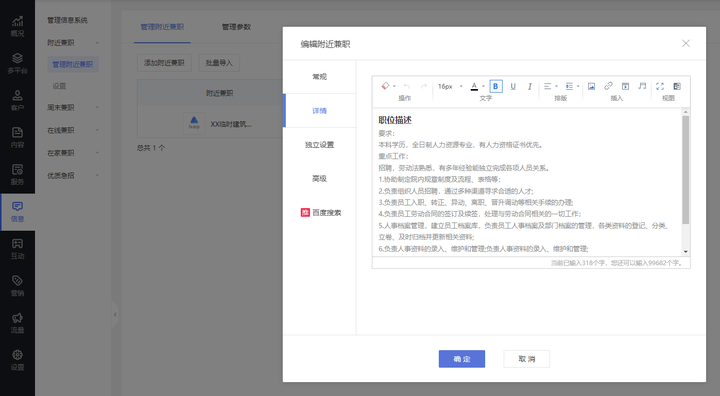The image size is (720, 396).
Task: Open 多平台 in the sidebar
Action: tap(17, 64)
